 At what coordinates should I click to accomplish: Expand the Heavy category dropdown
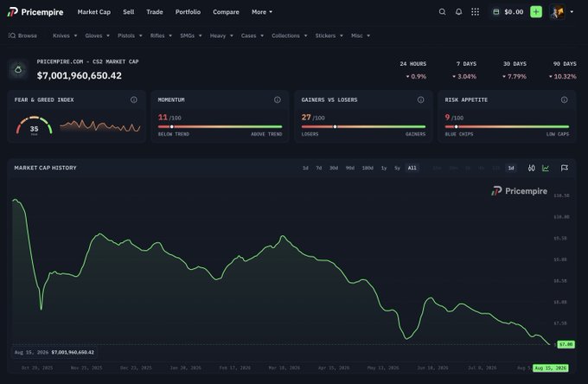click(x=221, y=35)
